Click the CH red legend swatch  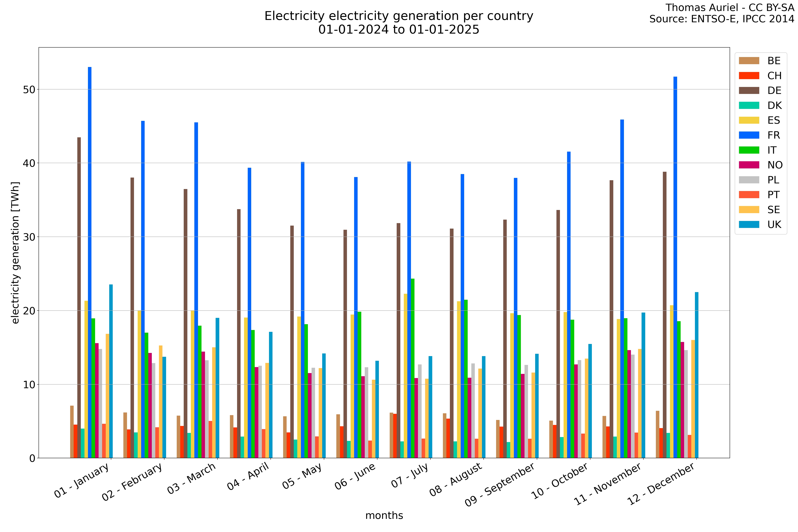coord(749,76)
